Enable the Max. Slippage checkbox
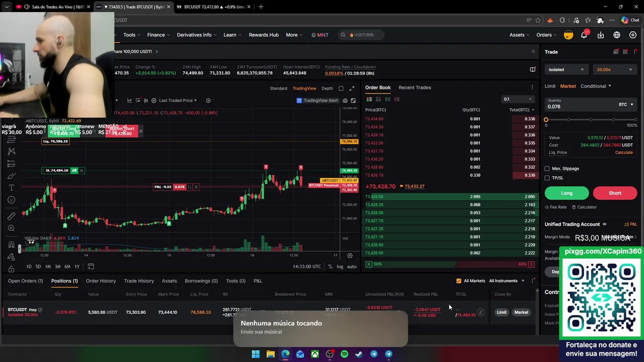Screen dimensions: 644x362 (x=547, y=169)
